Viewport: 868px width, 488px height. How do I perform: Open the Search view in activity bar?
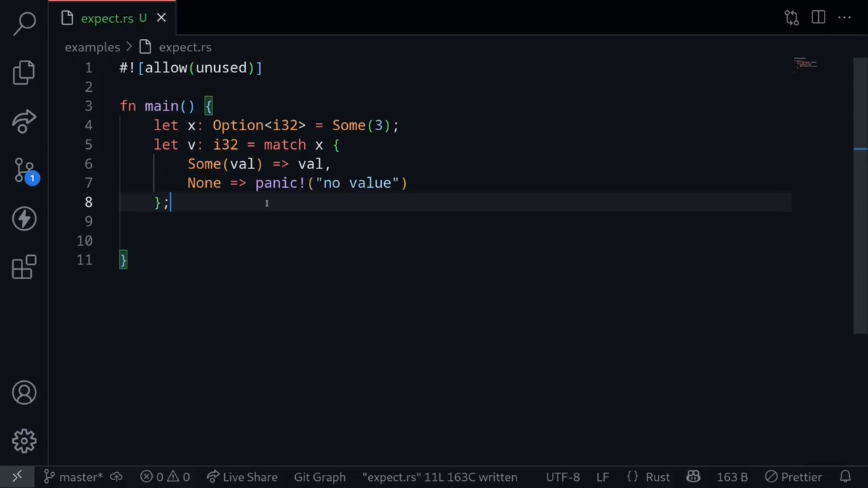click(x=24, y=23)
